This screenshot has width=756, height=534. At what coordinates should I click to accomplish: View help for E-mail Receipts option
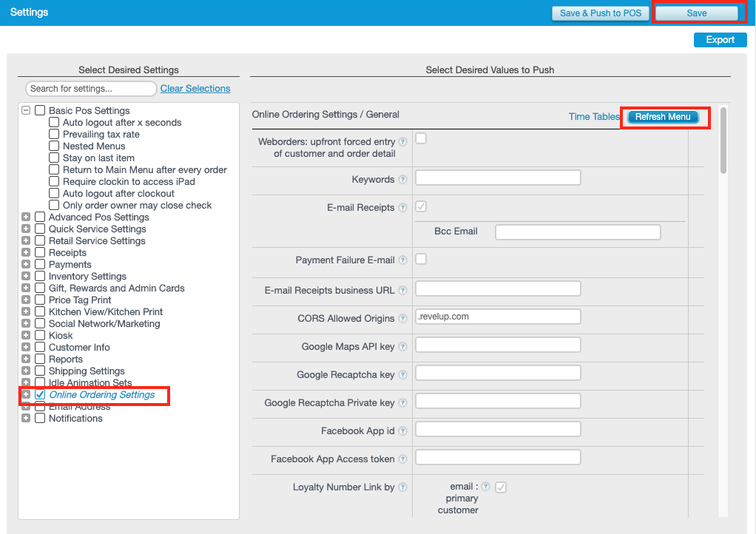click(x=402, y=207)
